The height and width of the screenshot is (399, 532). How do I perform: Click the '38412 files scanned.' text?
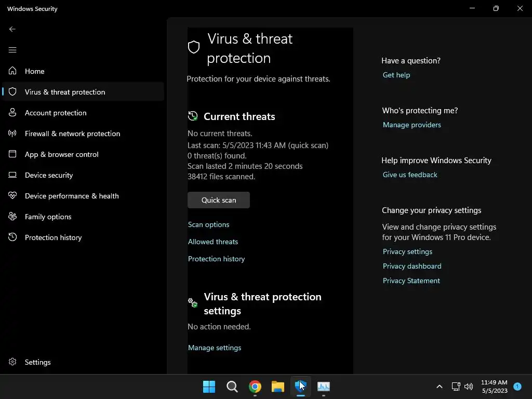(x=221, y=177)
